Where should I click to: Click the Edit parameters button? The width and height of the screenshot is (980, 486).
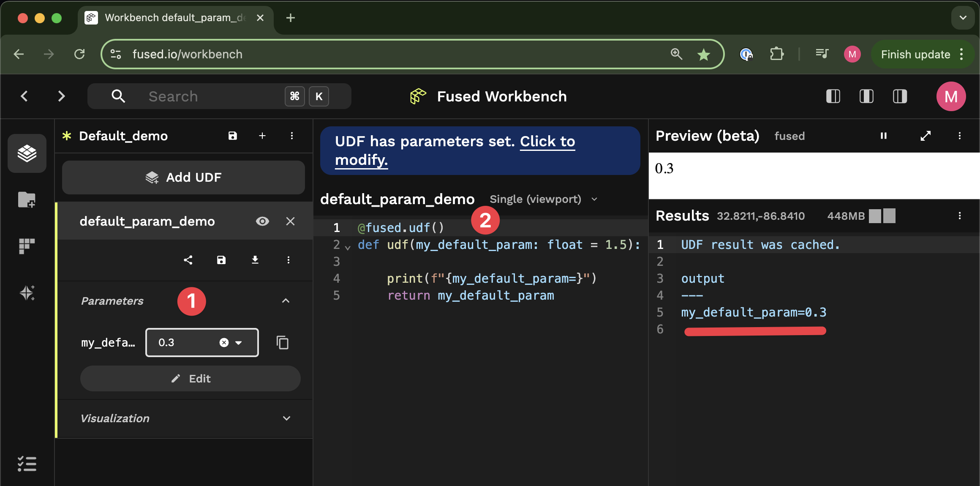click(x=190, y=378)
